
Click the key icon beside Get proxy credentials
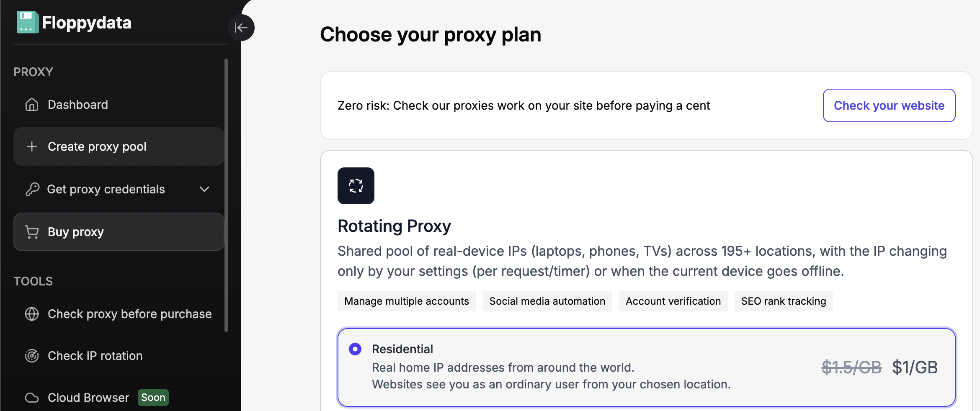pos(32,189)
